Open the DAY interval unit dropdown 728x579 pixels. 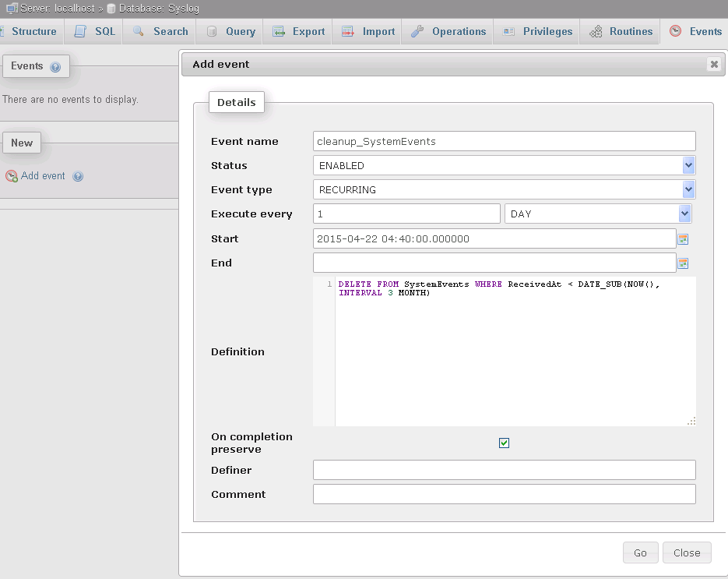[598, 214]
